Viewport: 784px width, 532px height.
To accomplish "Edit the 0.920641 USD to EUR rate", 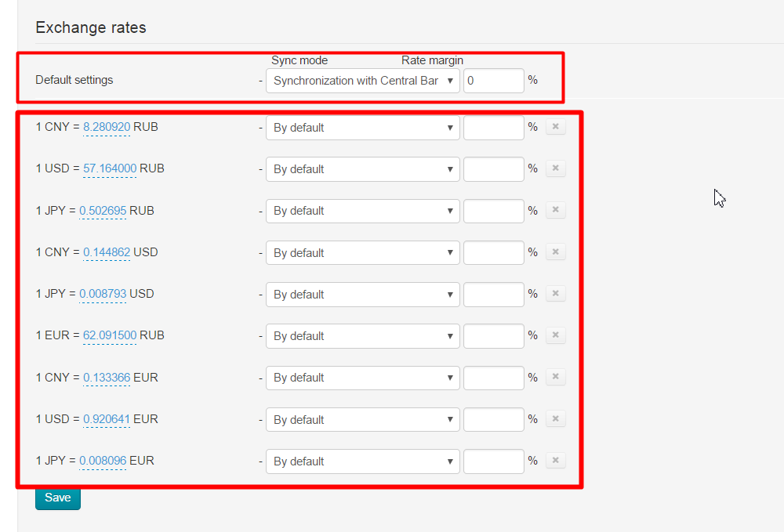I will coord(107,418).
